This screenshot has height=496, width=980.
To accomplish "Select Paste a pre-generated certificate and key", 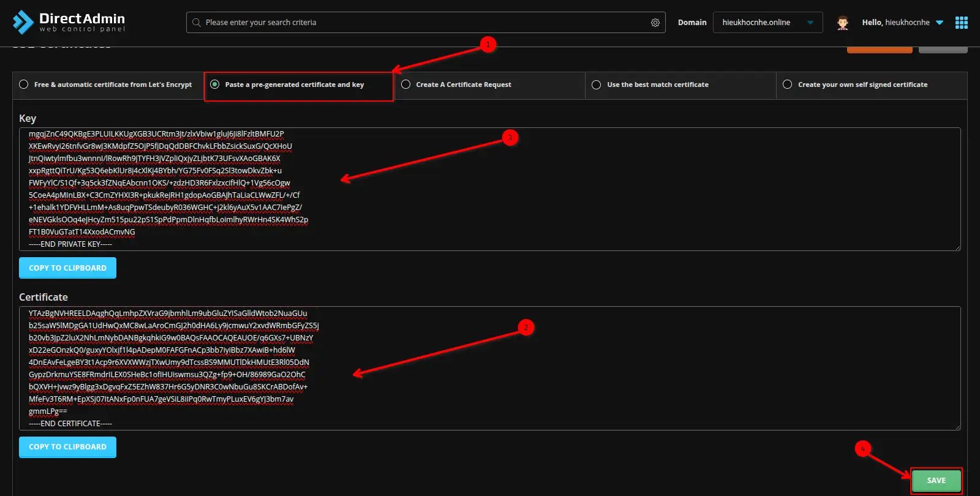I will pos(215,85).
